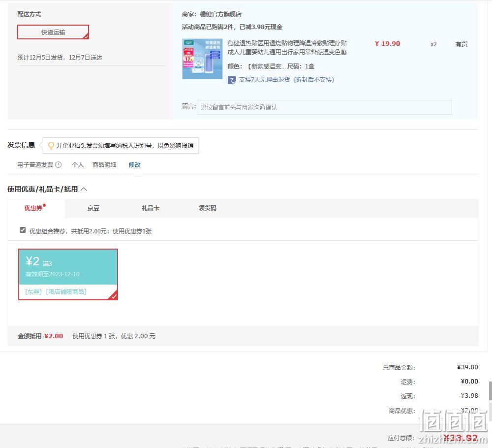Click the lightbulb invoice tip icon
This screenshot has width=492, height=448.
click(51, 146)
